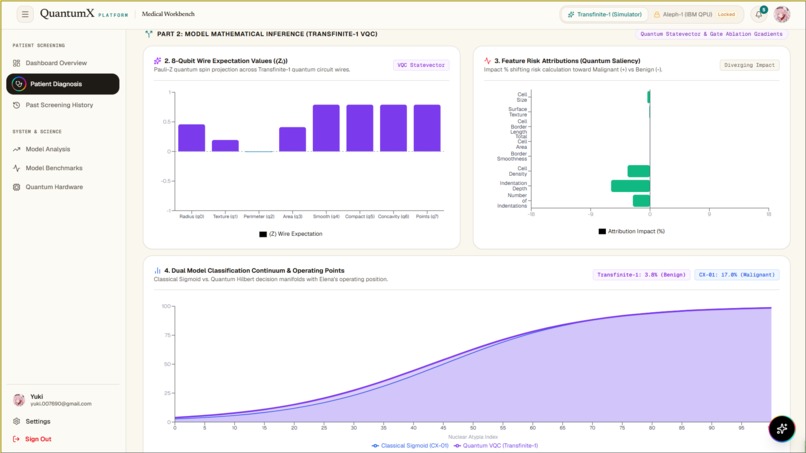Image resolution: width=806 pixels, height=453 pixels.
Task: Click the Medical Workbench label
Action: [168, 14]
